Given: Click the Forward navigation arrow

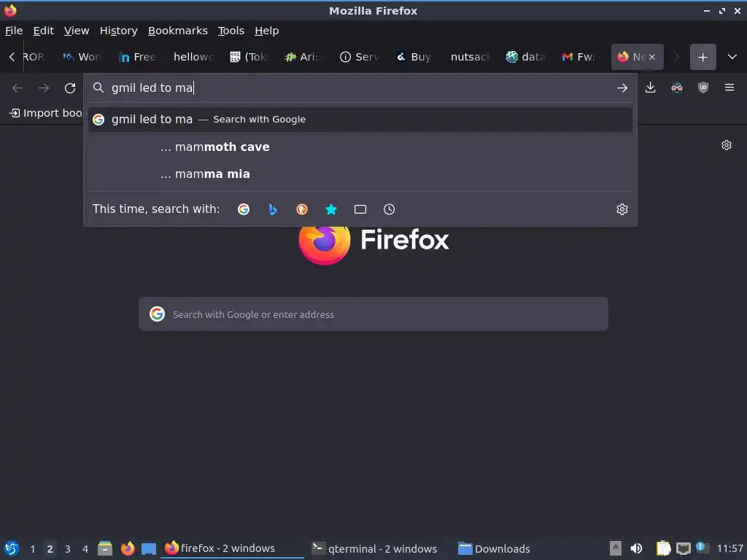Looking at the screenshot, I should pos(44,88).
